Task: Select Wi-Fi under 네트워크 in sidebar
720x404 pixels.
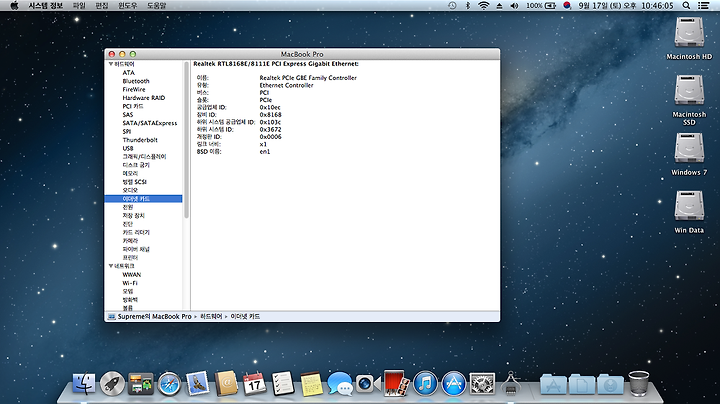Action: 130,283
